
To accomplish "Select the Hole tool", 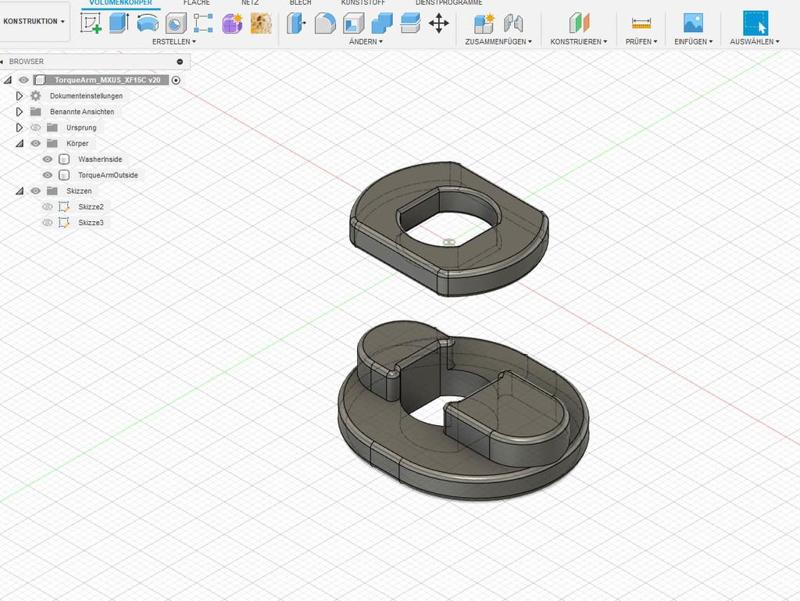I will [x=176, y=23].
